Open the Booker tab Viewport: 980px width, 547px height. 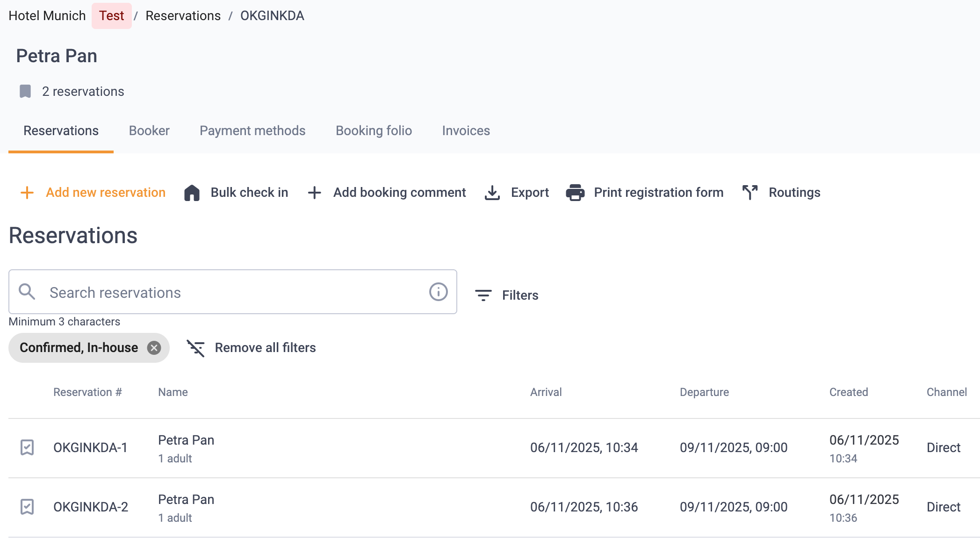[x=149, y=131]
